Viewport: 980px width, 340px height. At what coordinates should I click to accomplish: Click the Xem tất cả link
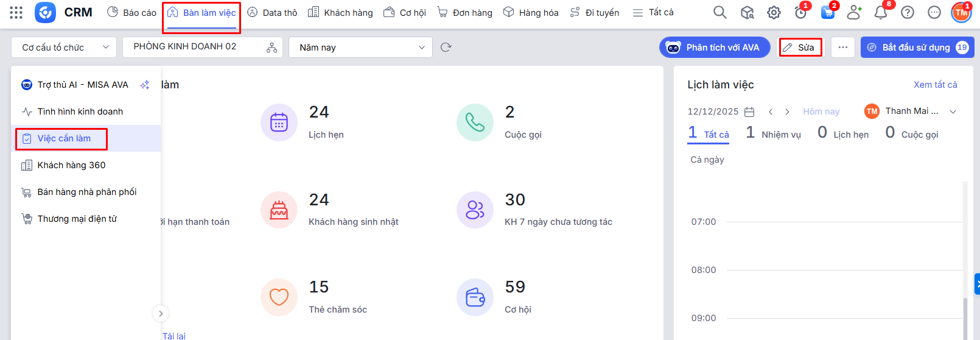(x=935, y=85)
